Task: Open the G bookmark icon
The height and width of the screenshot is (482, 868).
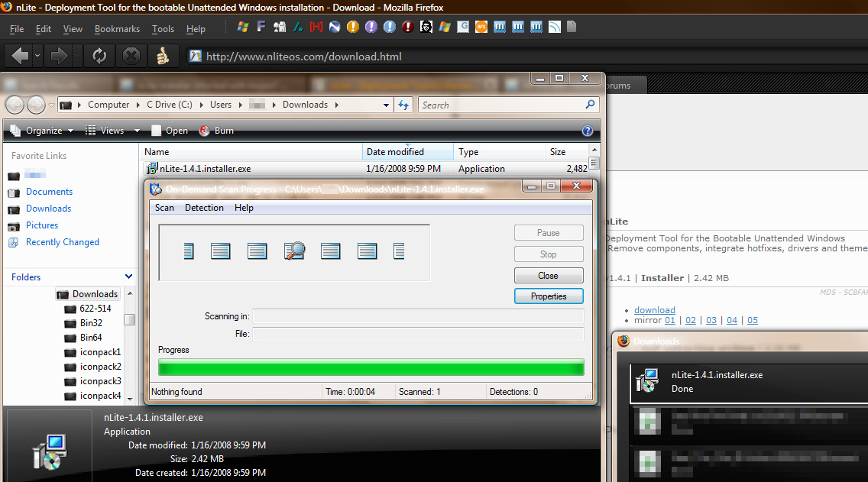Action: pyautogui.click(x=463, y=27)
